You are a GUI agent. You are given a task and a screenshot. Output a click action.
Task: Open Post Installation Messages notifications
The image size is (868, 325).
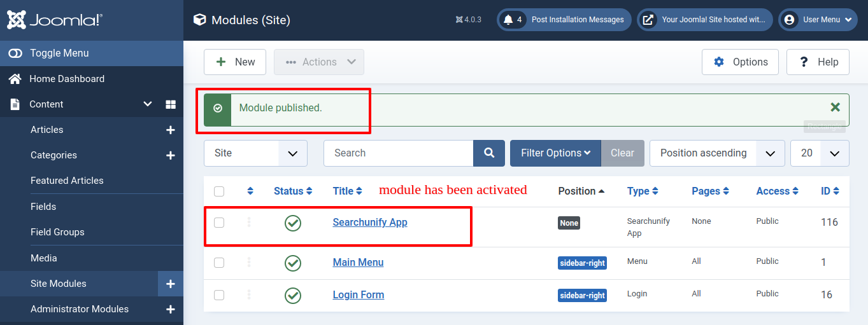564,20
